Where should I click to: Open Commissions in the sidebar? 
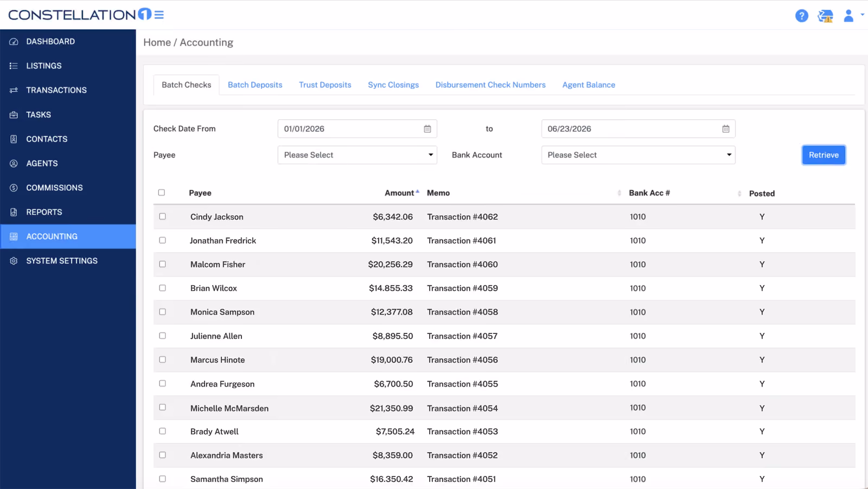click(x=68, y=188)
